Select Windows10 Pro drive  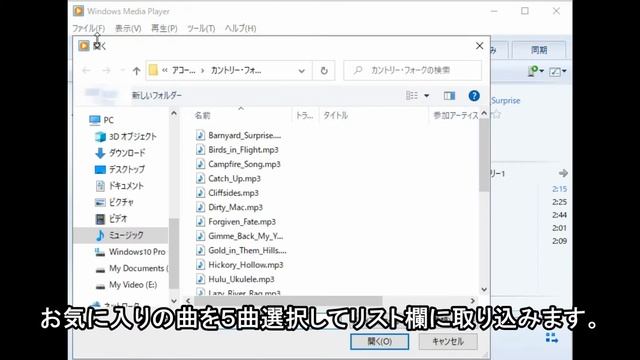tap(130, 252)
